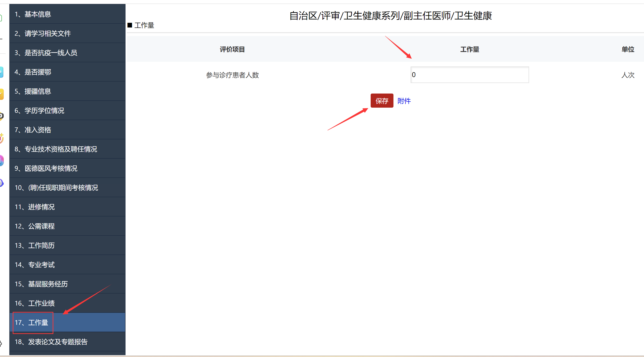Open the 基本信息 menu item
This screenshot has width=644, height=357.
pos(67,14)
